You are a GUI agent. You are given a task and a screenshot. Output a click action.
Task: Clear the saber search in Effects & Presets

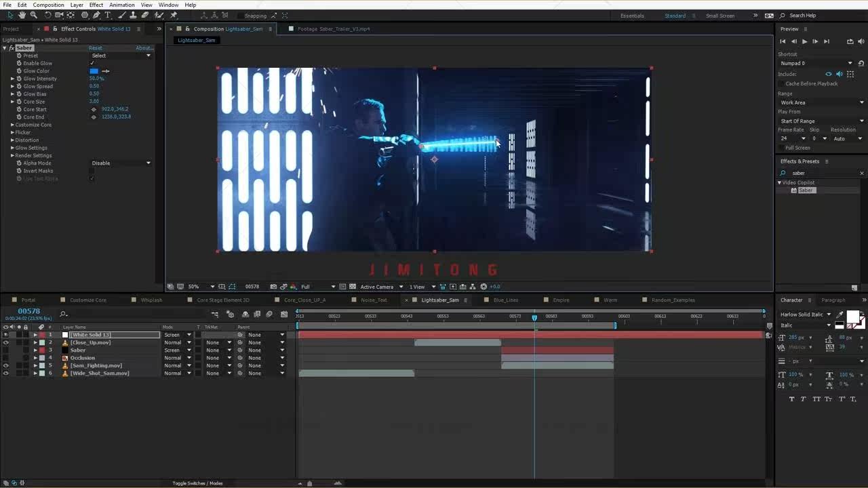pyautogui.click(x=861, y=173)
